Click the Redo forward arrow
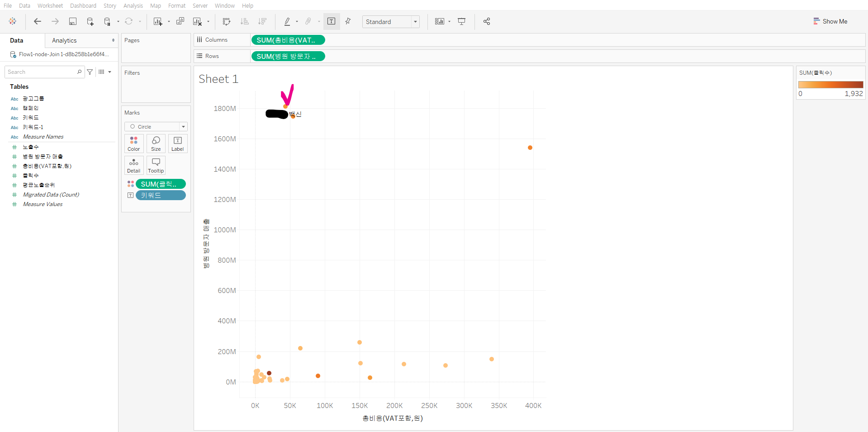The image size is (868, 432). [55, 21]
